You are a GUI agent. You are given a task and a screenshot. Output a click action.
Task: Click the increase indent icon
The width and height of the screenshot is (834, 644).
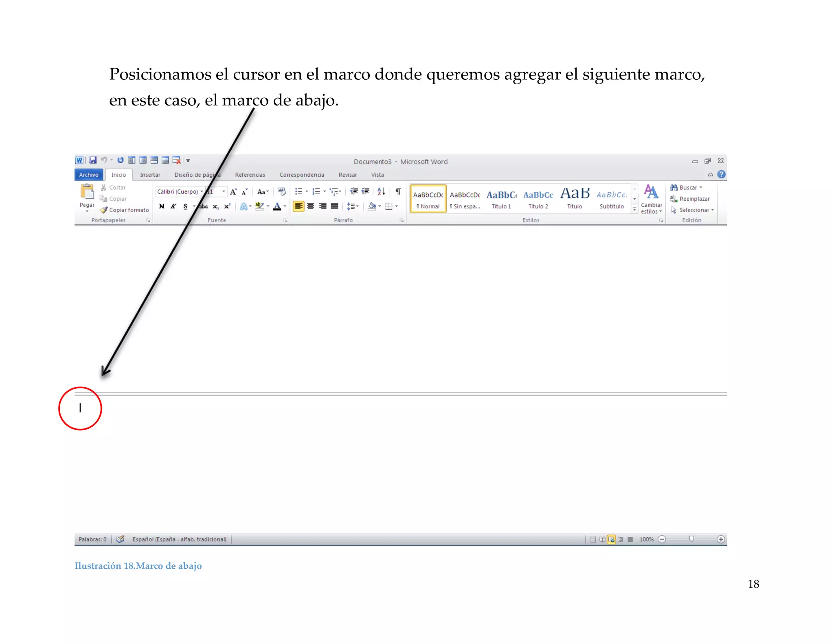(366, 192)
